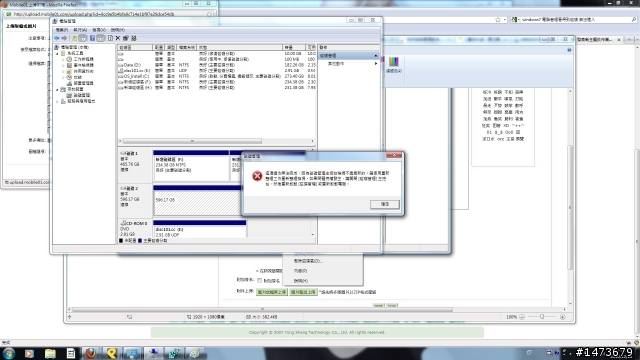Viewport: 640px width, 360px height.
Task: Adjust the zoom slider in the Paint status bar
Action: click(x=542, y=317)
